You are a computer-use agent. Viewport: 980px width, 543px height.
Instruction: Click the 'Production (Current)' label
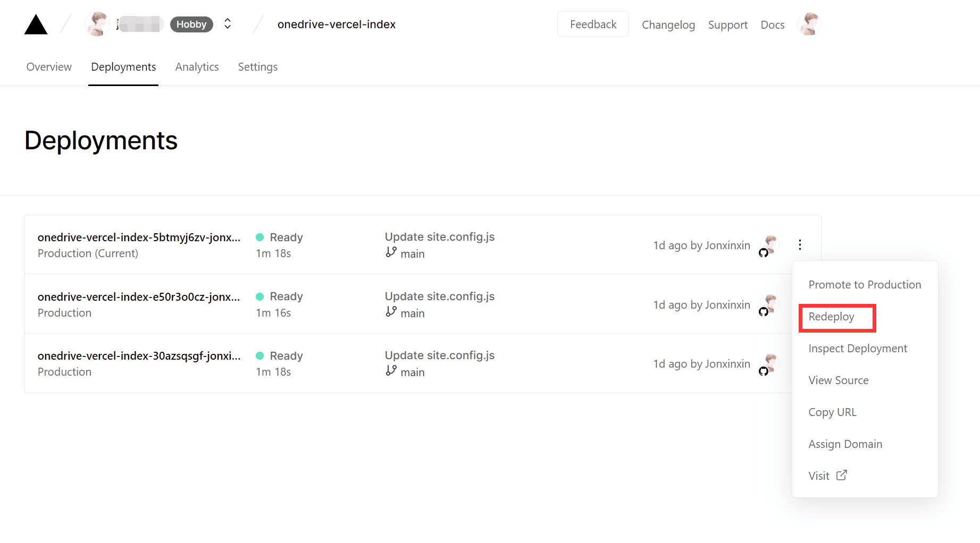[x=88, y=253]
